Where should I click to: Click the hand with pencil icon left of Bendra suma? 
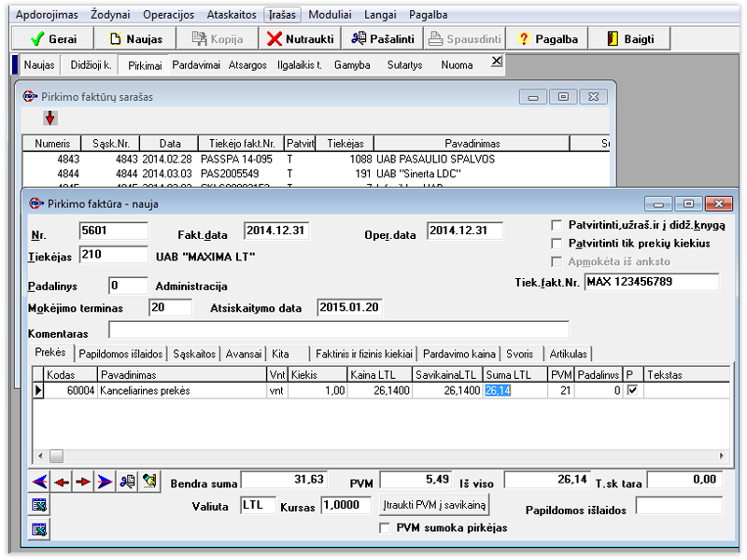149,482
